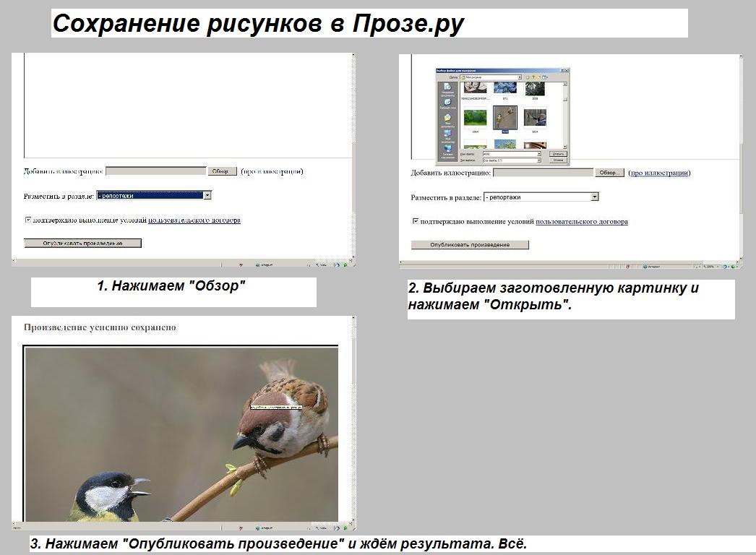Click the 'Обзор' button in first screenshot
Viewport: 756px width, 555px height.
(x=222, y=171)
